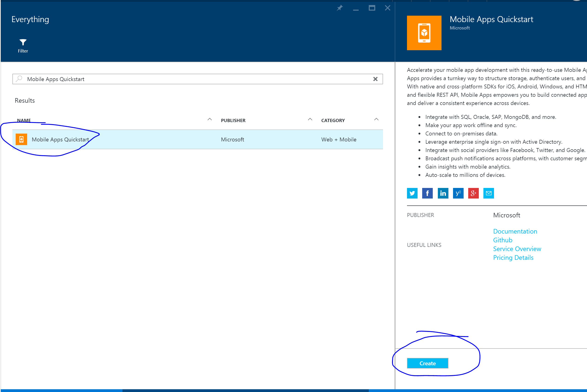Image resolution: width=587 pixels, height=392 pixels.
Task: Share via LinkedIn icon
Action: (x=443, y=193)
